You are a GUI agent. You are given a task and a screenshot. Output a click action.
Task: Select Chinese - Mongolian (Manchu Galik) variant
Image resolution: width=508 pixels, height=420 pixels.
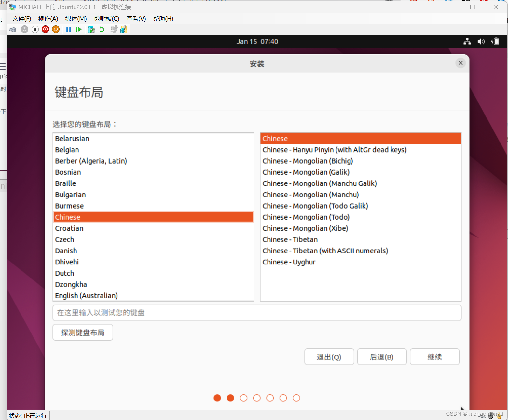[361, 183]
